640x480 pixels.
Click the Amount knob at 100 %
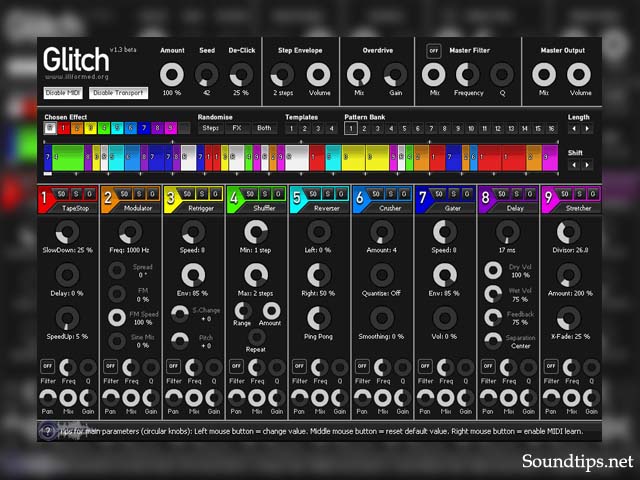[x=172, y=75]
